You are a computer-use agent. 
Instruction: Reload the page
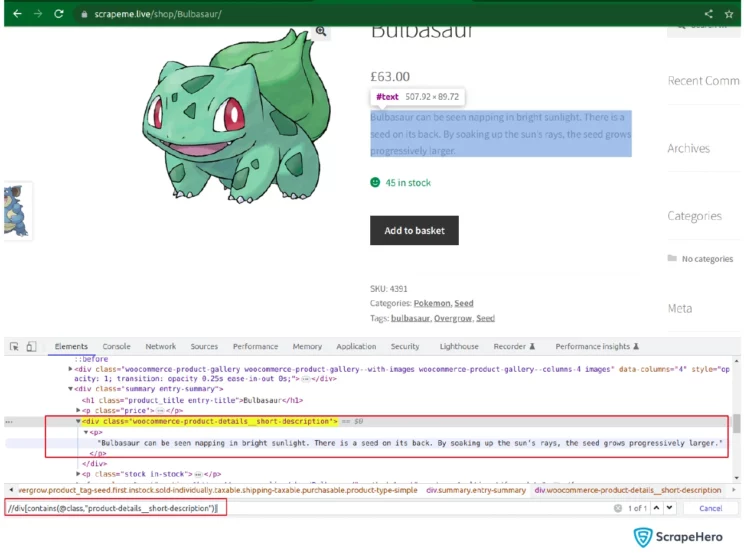point(58,14)
